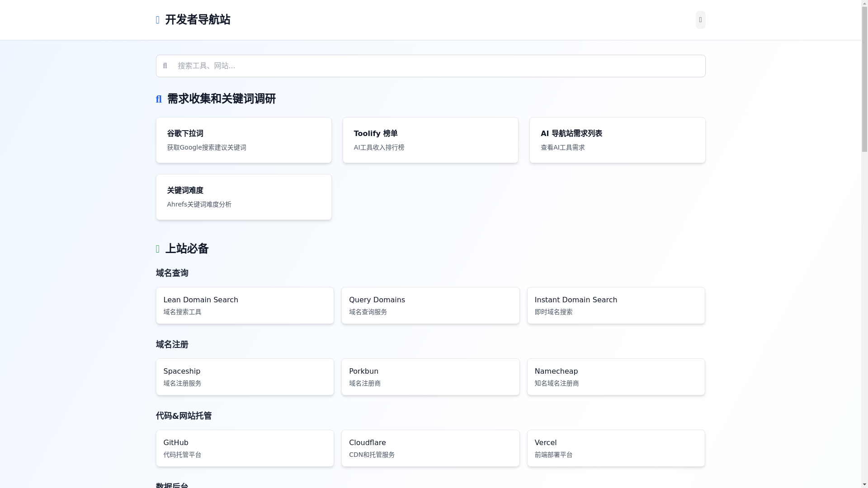Image resolution: width=868 pixels, height=488 pixels.
Task: Open the GitHub card
Action: 245,448
